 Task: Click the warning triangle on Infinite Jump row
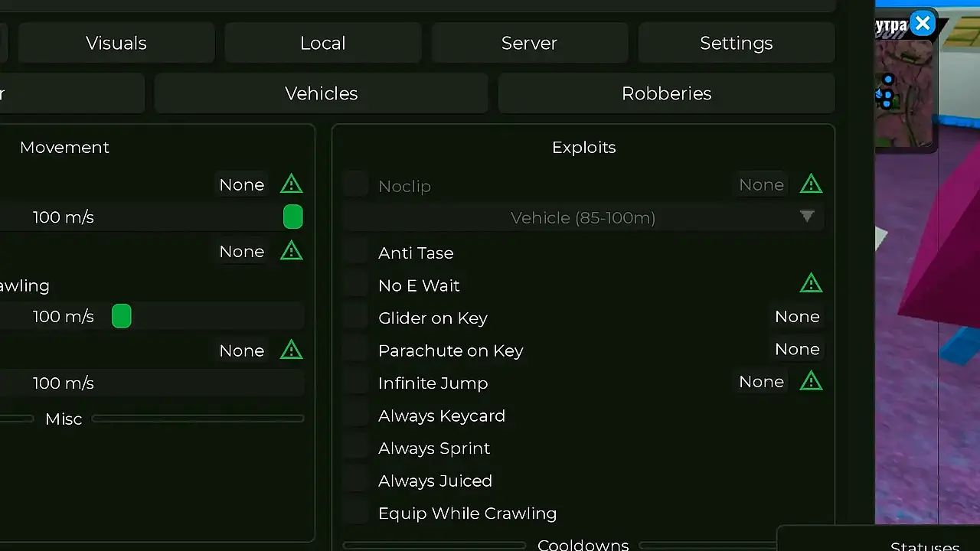click(811, 381)
